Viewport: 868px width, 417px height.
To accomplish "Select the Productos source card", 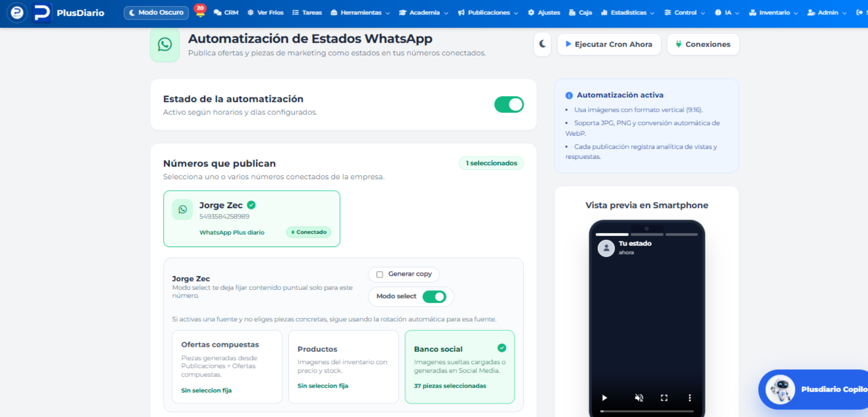I will pyautogui.click(x=344, y=367).
